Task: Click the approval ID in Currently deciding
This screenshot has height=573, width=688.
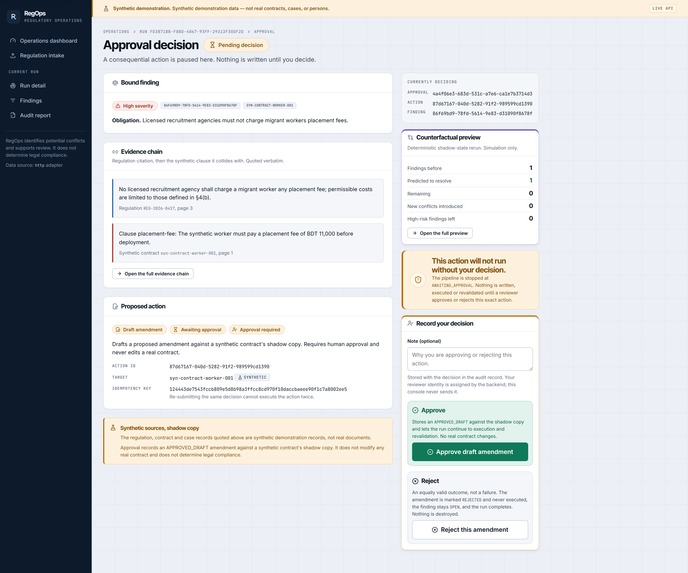Action: 482,94
